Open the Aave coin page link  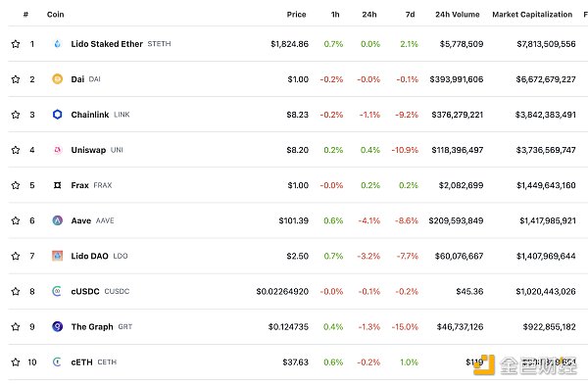81,220
